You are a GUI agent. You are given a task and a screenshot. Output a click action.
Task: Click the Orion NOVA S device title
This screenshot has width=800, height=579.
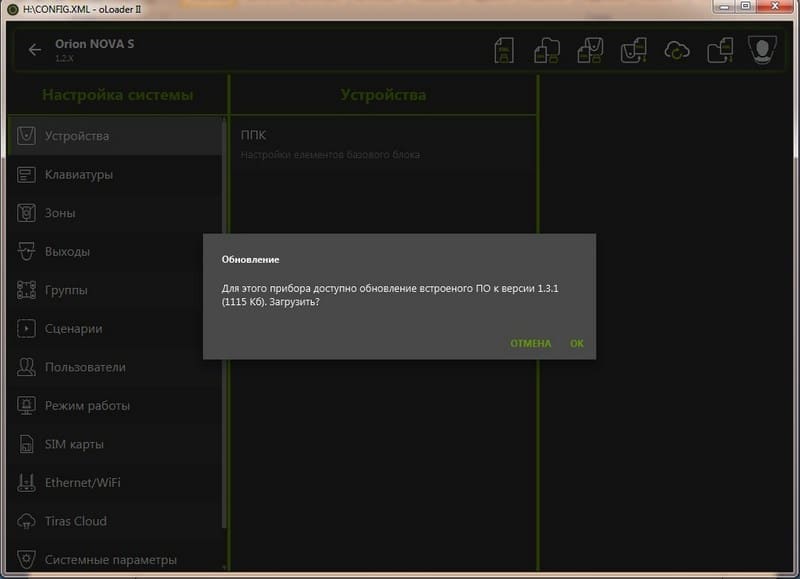(94, 44)
